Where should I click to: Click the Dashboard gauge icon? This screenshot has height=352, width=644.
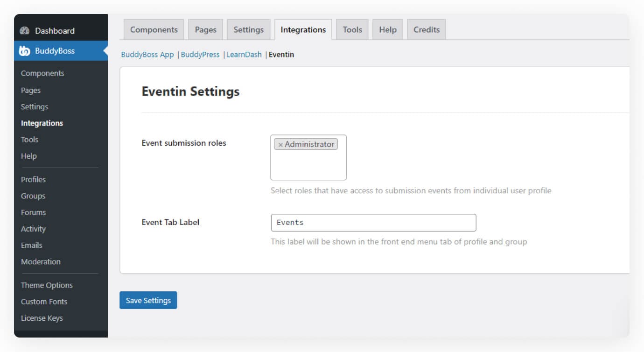tap(25, 31)
